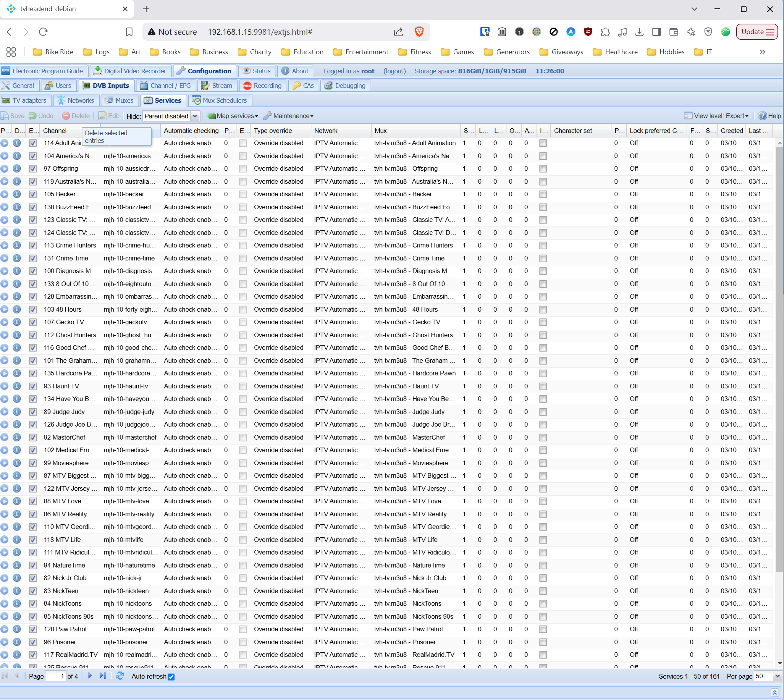Open info icon for 97 Offspring row
This screenshot has width=784, height=700.
pyautogui.click(x=17, y=168)
